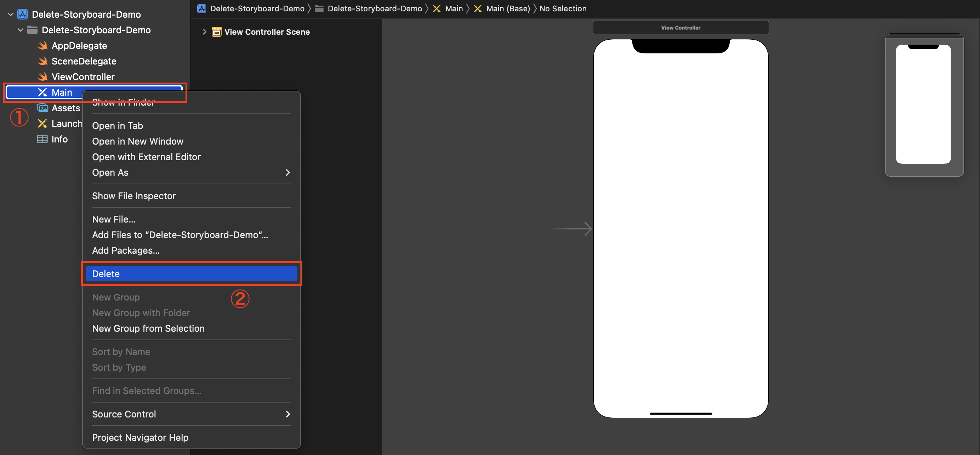The height and width of the screenshot is (455, 980).
Task: Click the Assets catalog icon
Action: (x=42, y=108)
